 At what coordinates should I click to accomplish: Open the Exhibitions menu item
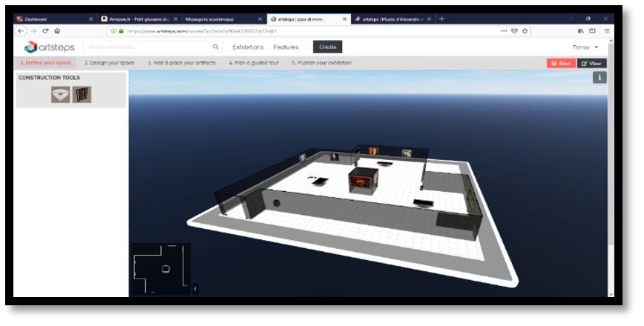click(x=248, y=47)
